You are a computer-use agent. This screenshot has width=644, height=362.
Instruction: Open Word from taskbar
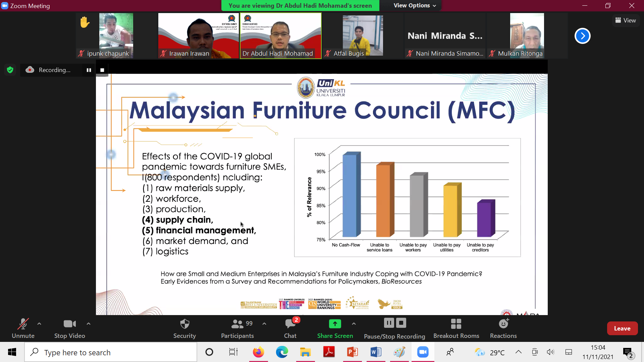click(376, 352)
